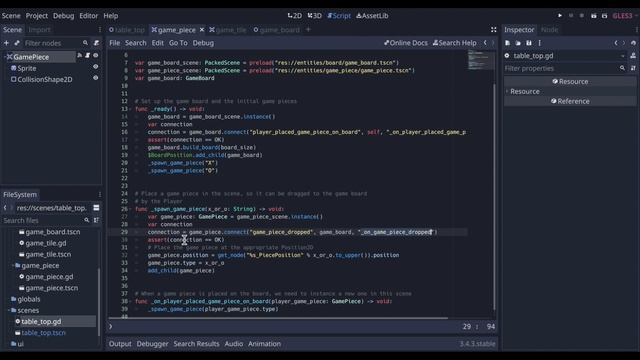Viewport: 640px width, 360px height.
Task: Open the FileSystem sort files icon
Action: point(96,220)
